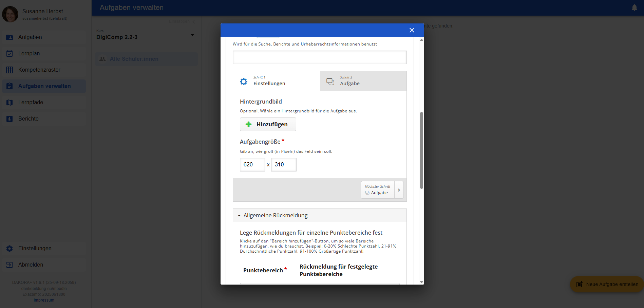Click Susanne Herbst profile avatar
The image size is (644, 308).
pyautogui.click(x=10, y=14)
